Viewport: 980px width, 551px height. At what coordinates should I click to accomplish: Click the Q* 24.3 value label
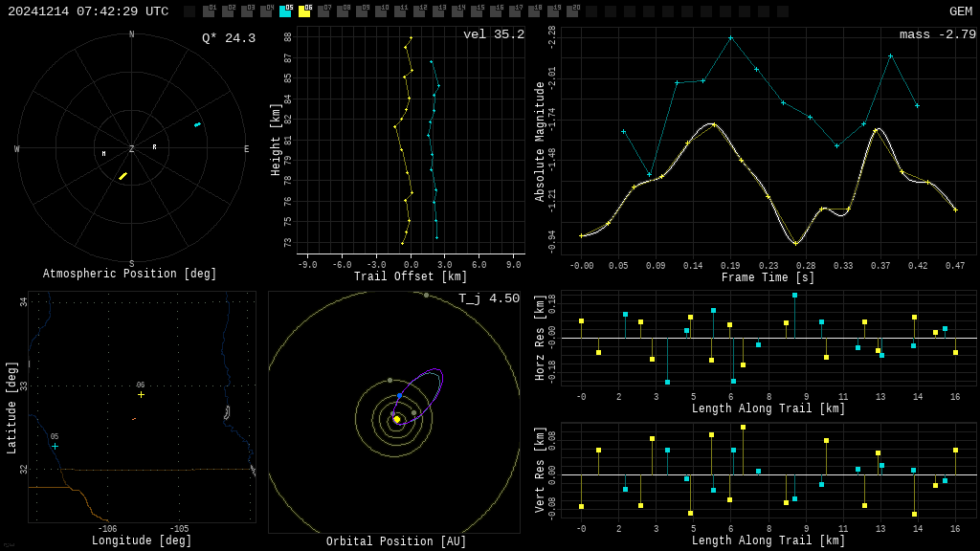pos(228,38)
